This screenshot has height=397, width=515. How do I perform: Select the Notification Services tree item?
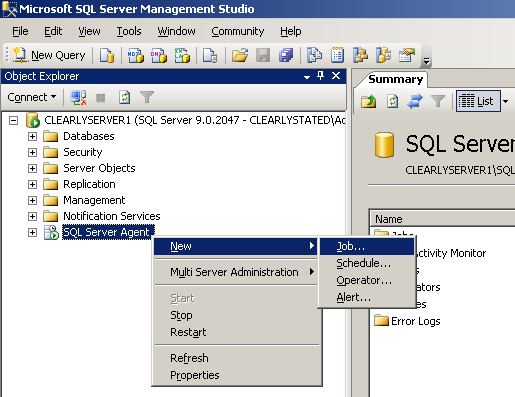pos(112,216)
